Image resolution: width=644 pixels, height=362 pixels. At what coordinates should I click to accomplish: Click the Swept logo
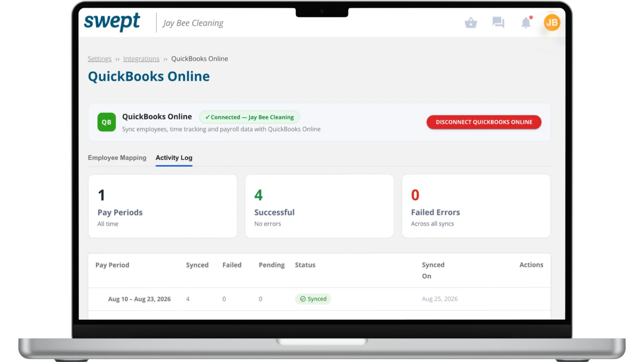point(112,22)
